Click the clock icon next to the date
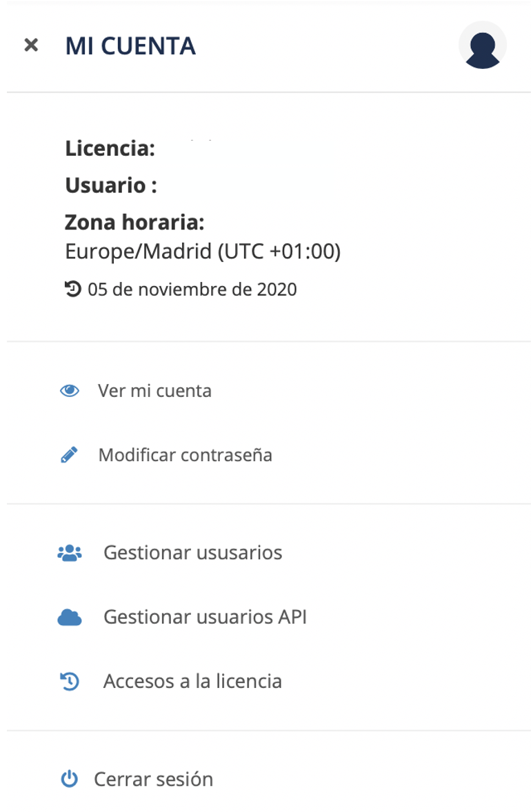This screenshot has width=531, height=812. click(x=73, y=290)
